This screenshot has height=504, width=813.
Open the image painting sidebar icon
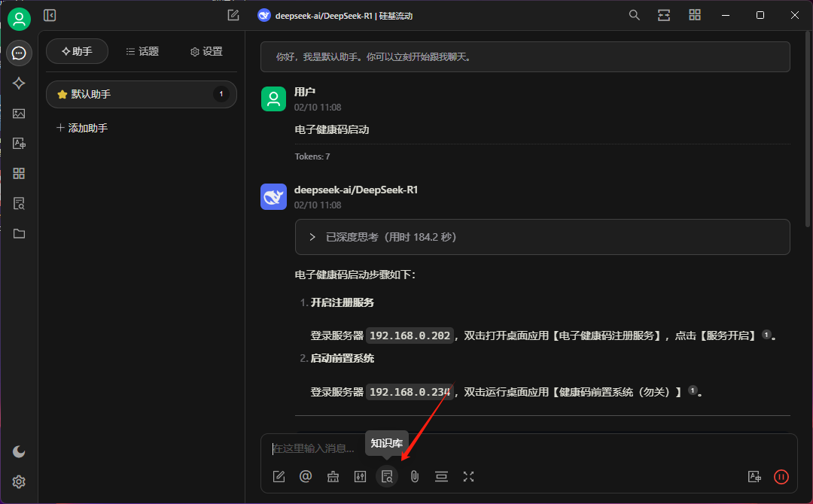pyautogui.click(x=19, y=114)
